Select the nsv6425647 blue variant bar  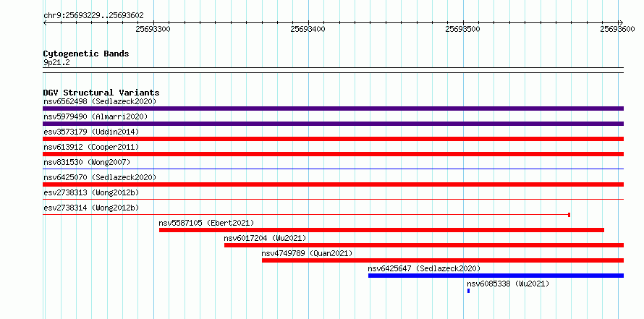(x=496, y=276)
